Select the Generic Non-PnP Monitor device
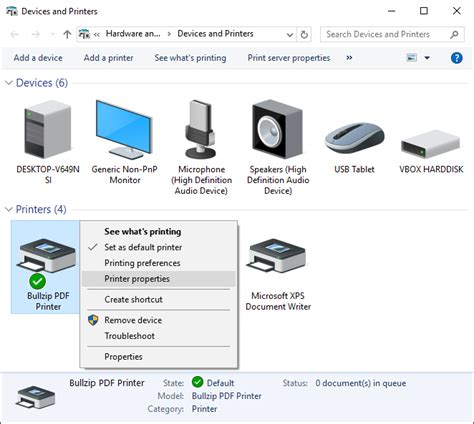The height and width of the screenshot is (424, 474). [x=124, y=129]
